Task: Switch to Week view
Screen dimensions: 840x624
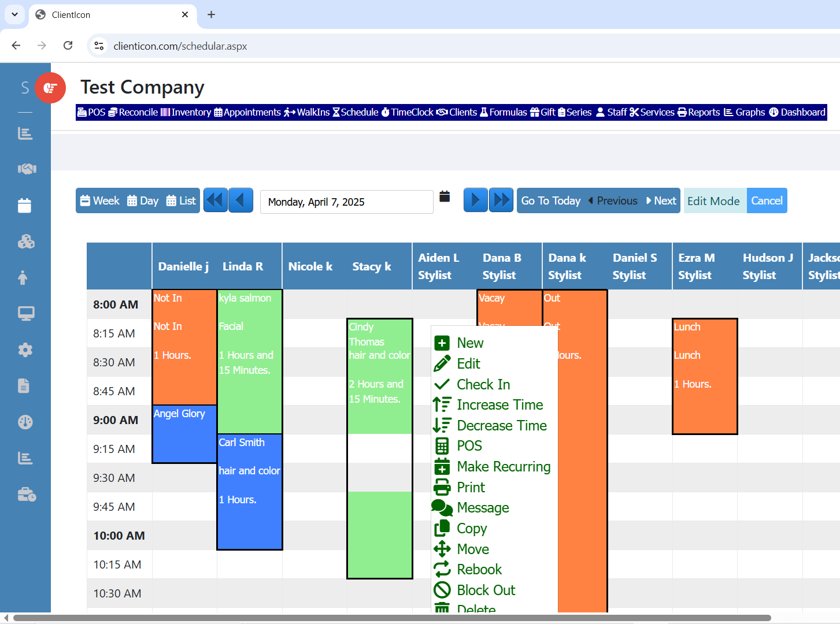Action: 100,200
